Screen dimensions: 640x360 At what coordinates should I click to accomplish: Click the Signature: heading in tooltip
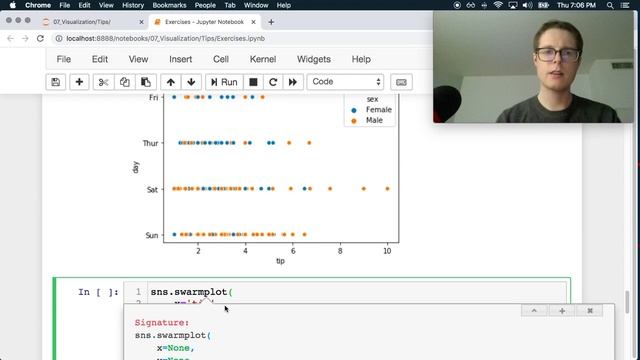[162, 322]
